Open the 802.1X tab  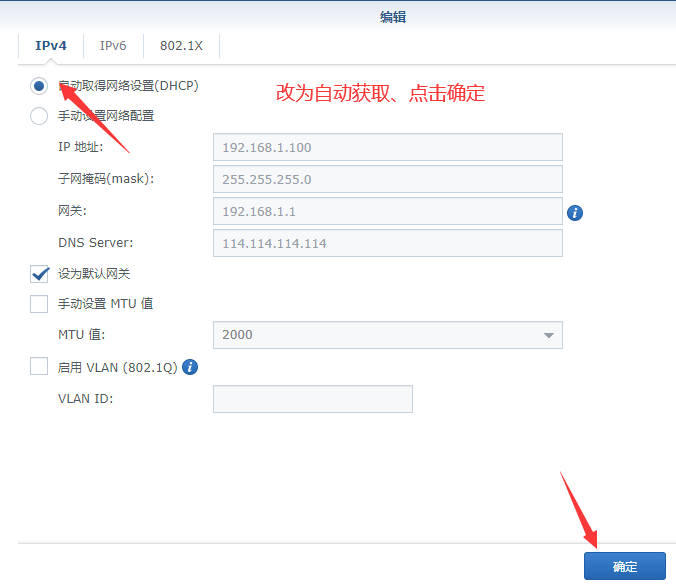pos(181,46)
